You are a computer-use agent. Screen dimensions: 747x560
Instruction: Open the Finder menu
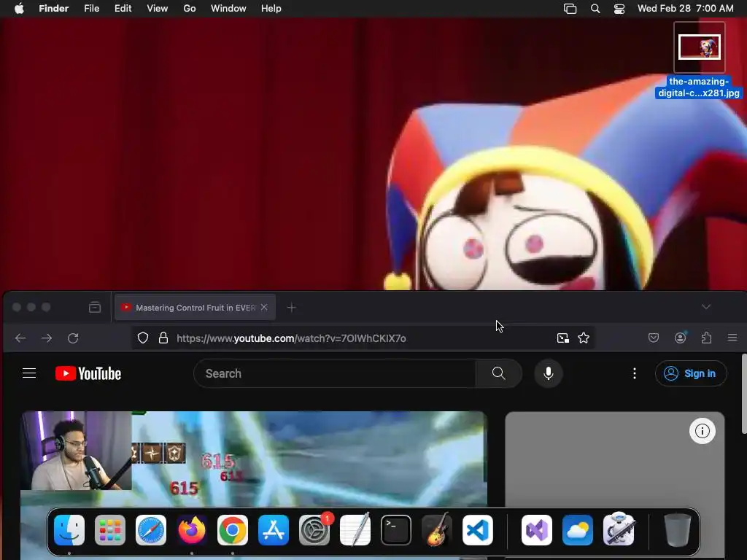(x=54, y=9)
